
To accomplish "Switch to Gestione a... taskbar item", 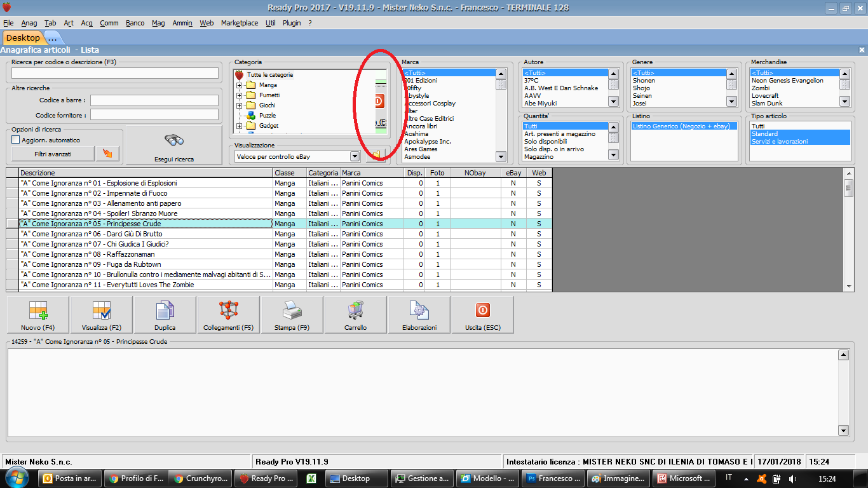I will pos(421,478).
